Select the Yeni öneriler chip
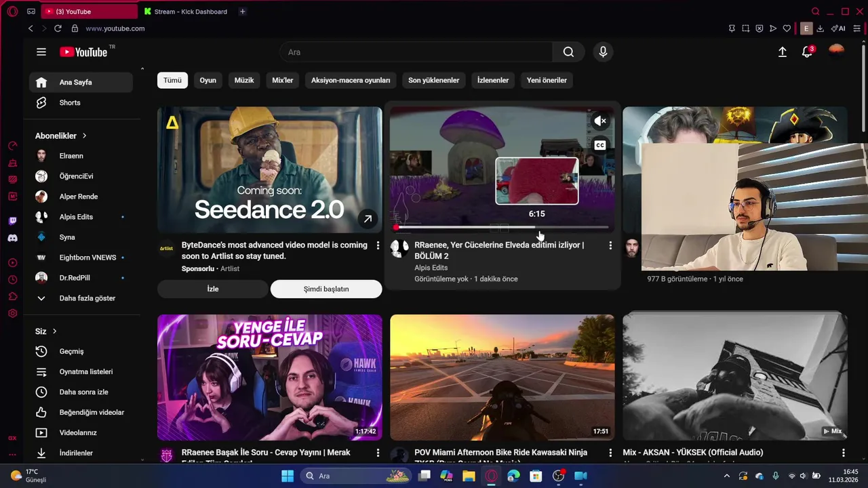 (547, 80)
